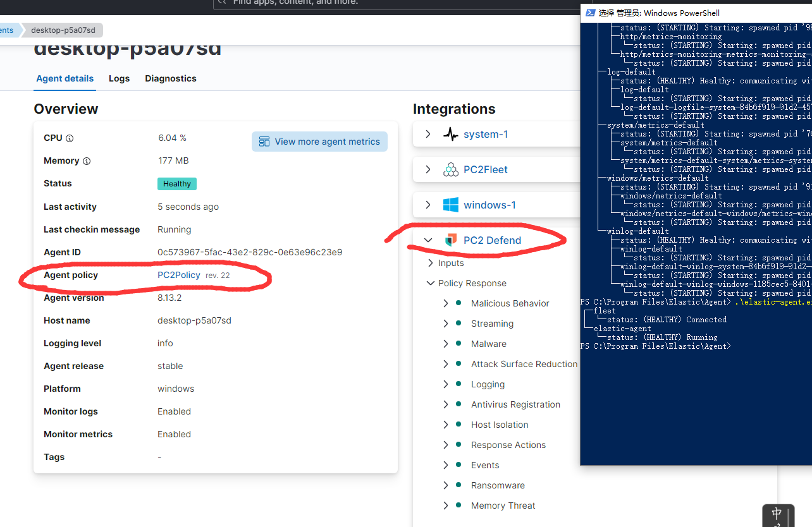Collapse the PC2 Defend integration chevron
Image resolution: width=812 pixels, height=527 pixels.
428,240
